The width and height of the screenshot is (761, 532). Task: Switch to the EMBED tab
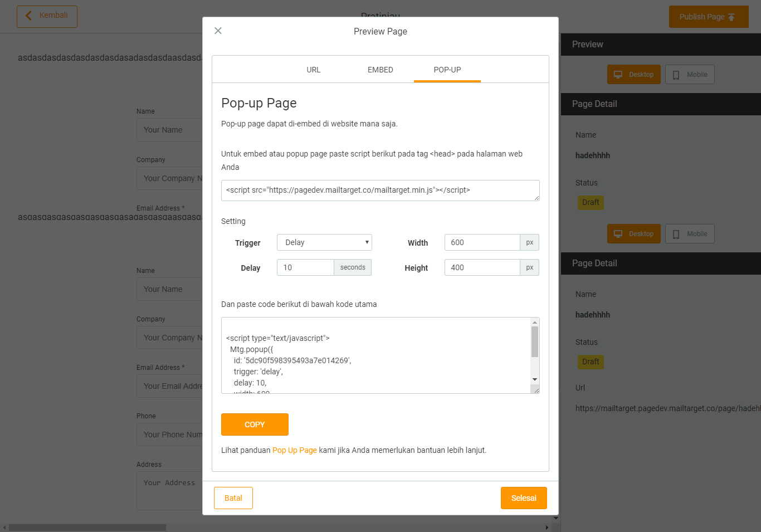tap(380, 70)
